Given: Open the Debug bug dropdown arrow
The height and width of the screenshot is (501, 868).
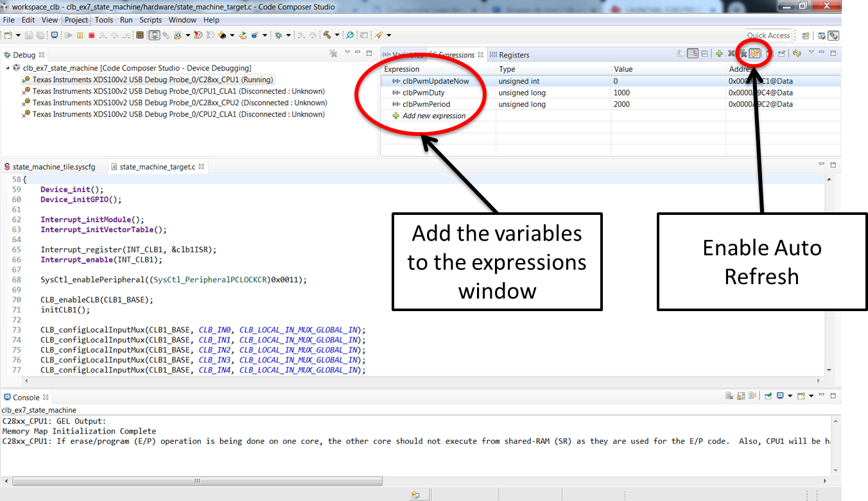Looking at the screenshot, I should click(288, 35).
